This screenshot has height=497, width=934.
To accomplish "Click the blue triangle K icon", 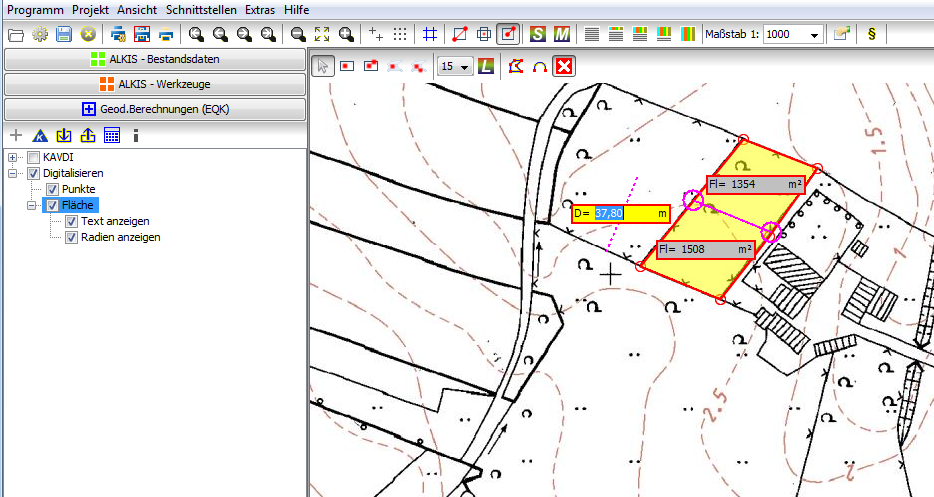I will point(40,135).
